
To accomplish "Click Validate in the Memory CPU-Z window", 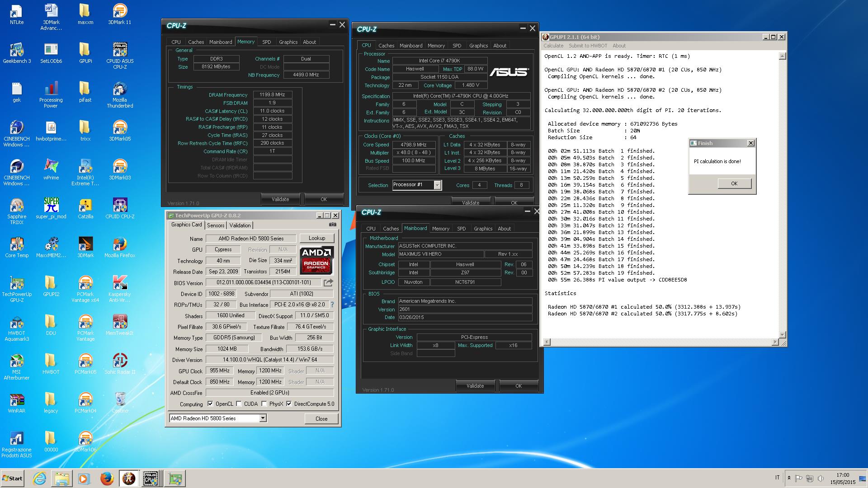I will [280, 199].
